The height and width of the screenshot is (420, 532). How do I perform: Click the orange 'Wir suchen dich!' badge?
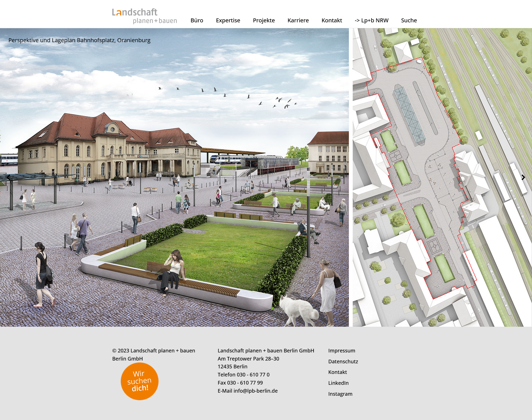point(139,381)
